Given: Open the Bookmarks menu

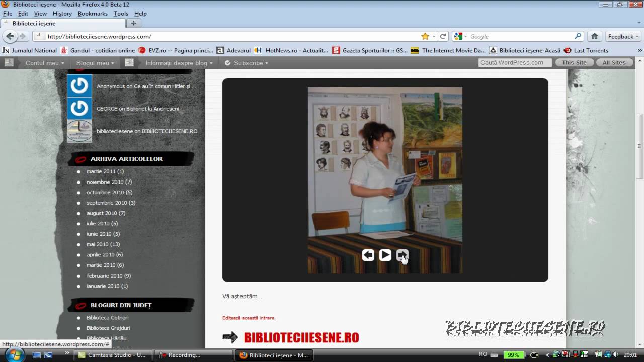Looking at the screenshot, I should (x=93, y=14).
